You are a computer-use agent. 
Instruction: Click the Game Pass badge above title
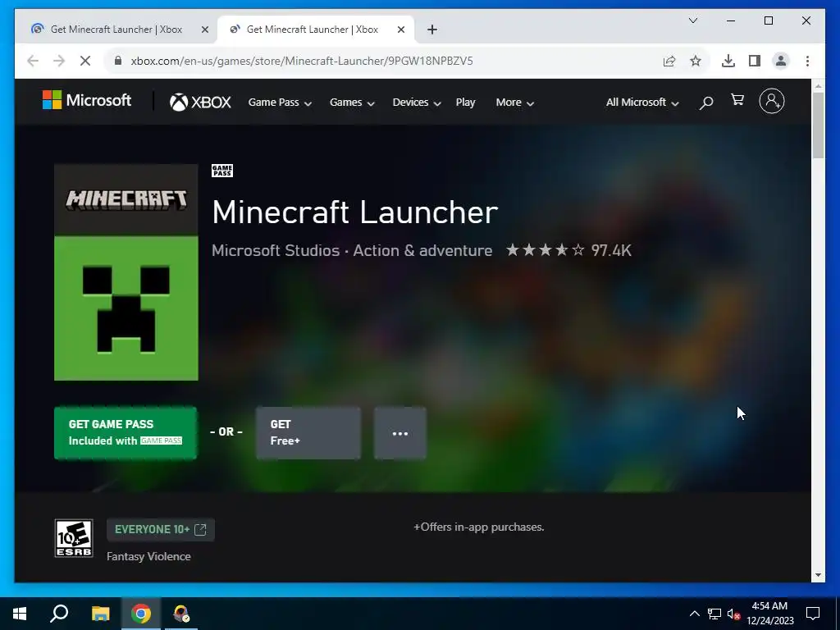pos(222,171)
